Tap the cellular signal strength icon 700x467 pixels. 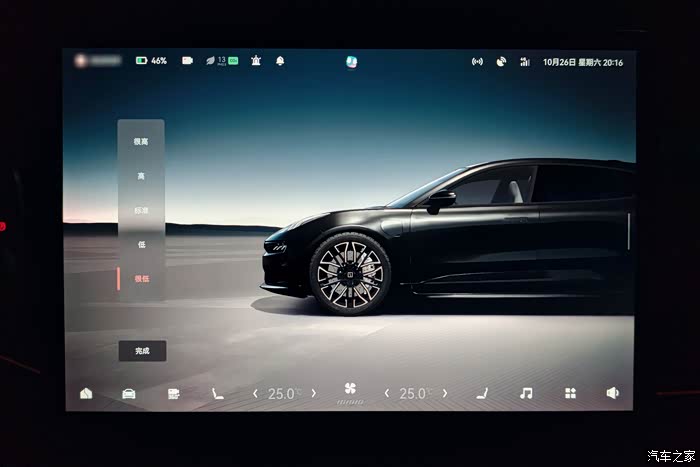pos(525,62)
